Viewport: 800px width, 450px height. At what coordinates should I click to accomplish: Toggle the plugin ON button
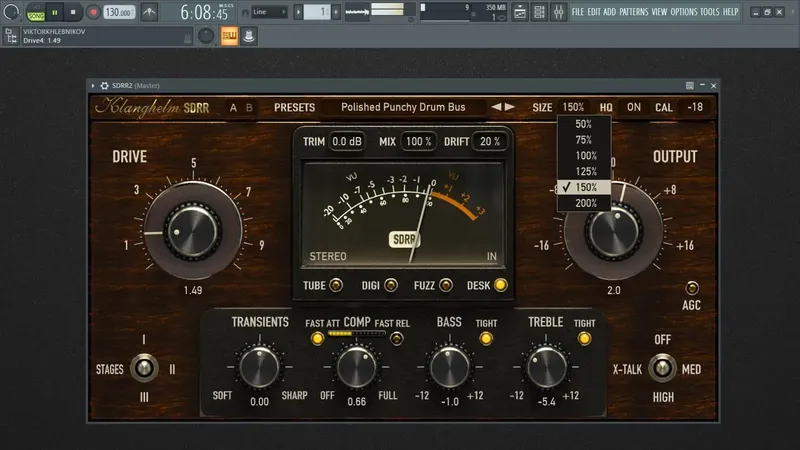click(x=634, y=107)
